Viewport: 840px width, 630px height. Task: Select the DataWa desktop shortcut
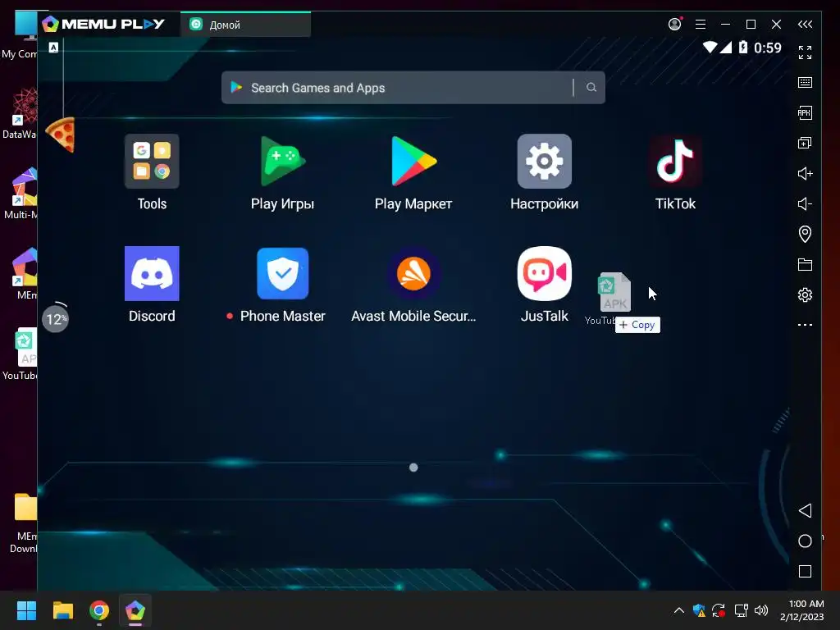tap(20, 113)
